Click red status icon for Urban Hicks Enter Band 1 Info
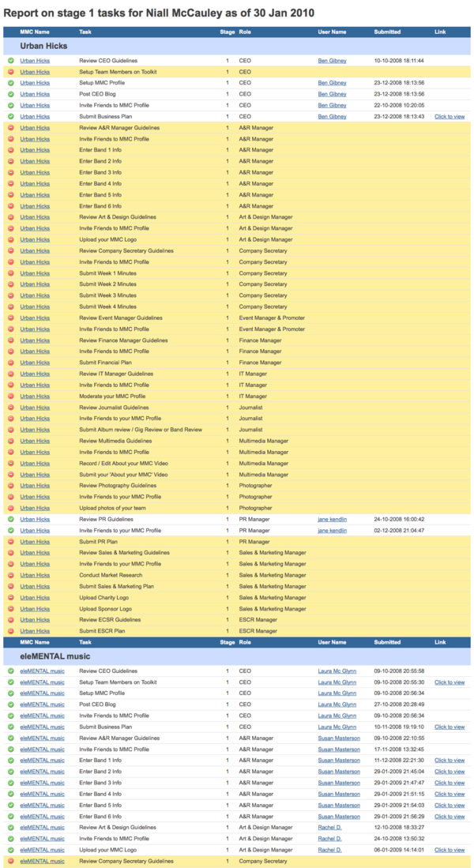Image resolution: width=474 pixels, height=868 pixels. tap(11, 150)
